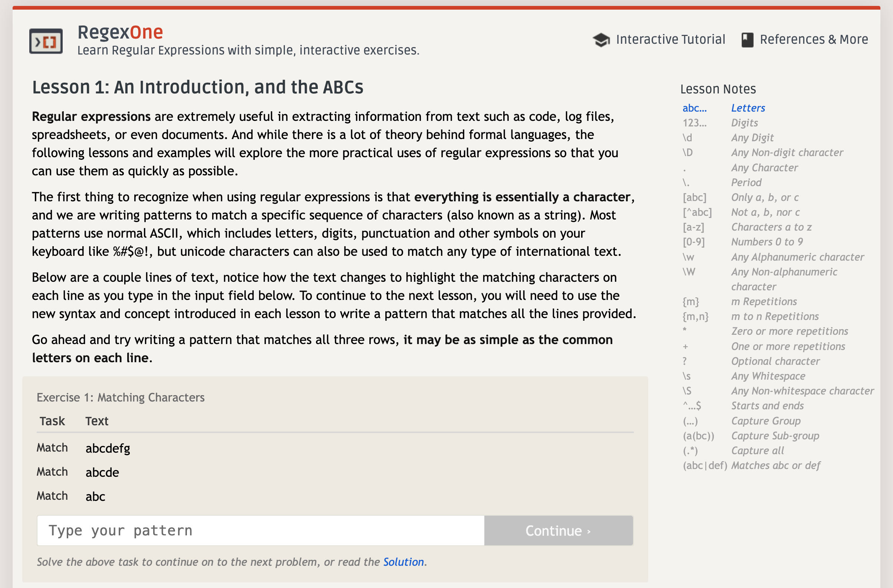The image size is (893, 588).
Task: Open the Zero or more repetitions note
Action: click(x=790, y=331)
